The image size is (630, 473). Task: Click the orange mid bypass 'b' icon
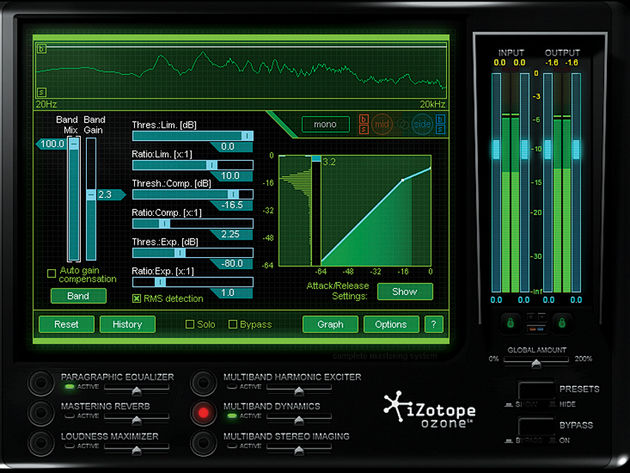pyautogui.click(x=364, y=119)
